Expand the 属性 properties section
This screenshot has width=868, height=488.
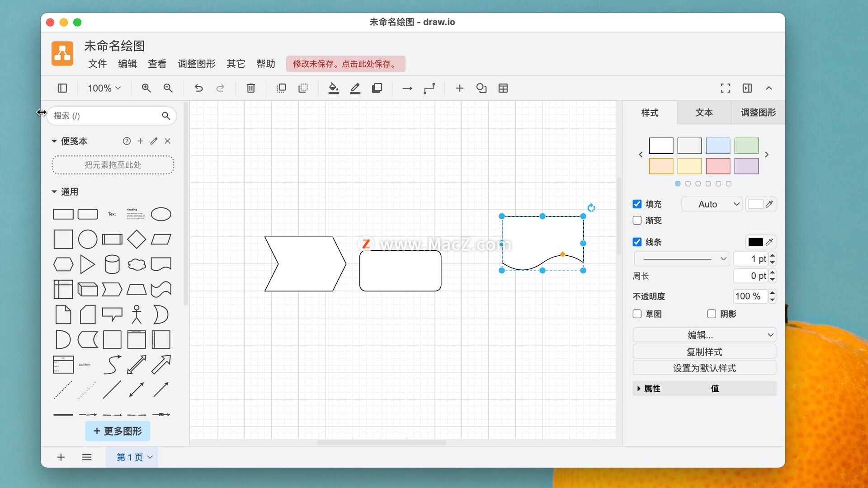click(x=638, y=389)
